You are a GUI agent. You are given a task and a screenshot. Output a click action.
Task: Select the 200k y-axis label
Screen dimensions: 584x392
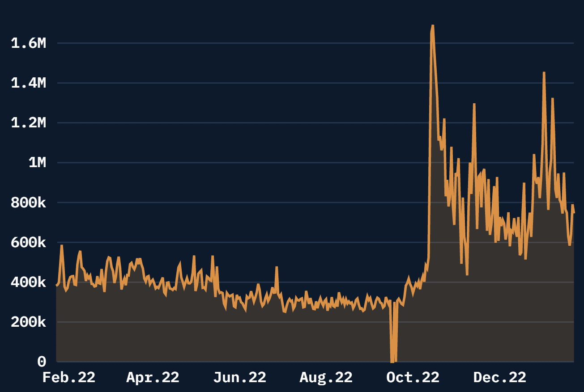(29, 322)
